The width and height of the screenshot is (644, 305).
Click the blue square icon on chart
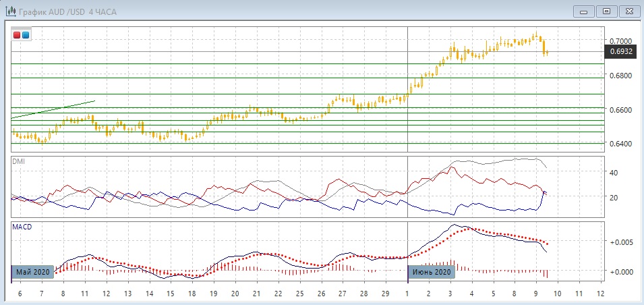click(26, 34)
